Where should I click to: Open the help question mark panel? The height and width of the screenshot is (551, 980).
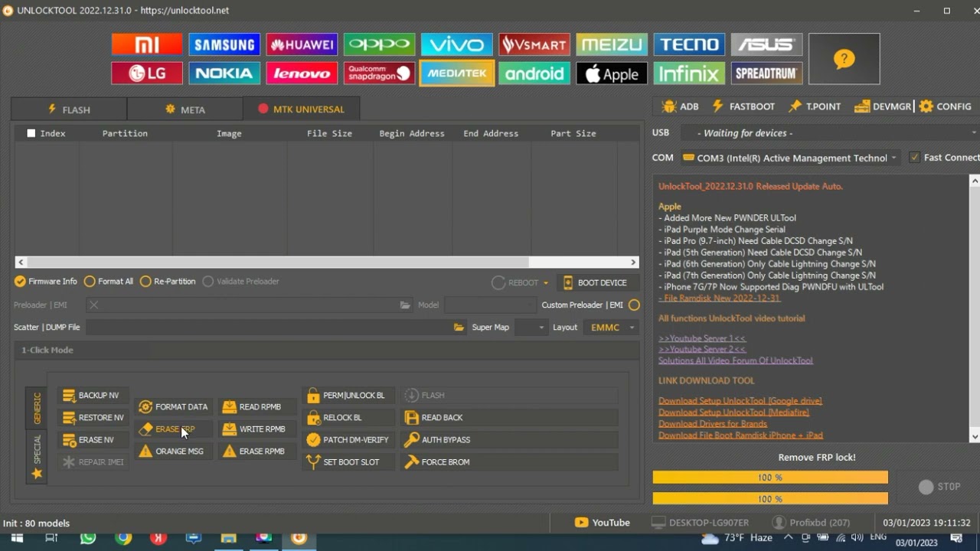tap(844, 59)
